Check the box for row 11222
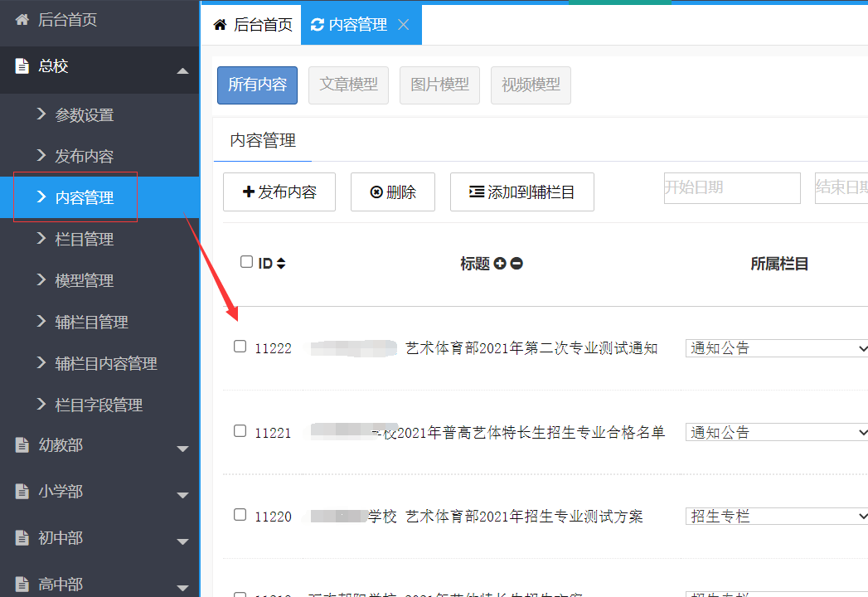The image size is (868, 597). tap(240, 347)
